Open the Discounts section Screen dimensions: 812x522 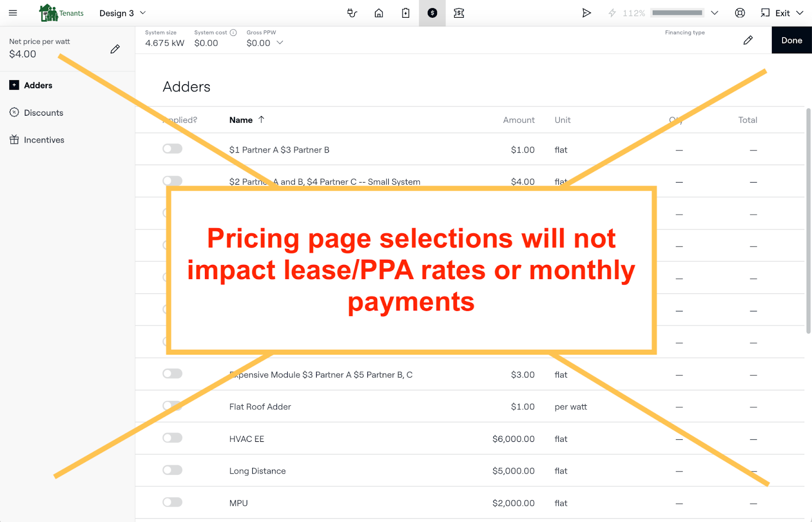point(43,113)
